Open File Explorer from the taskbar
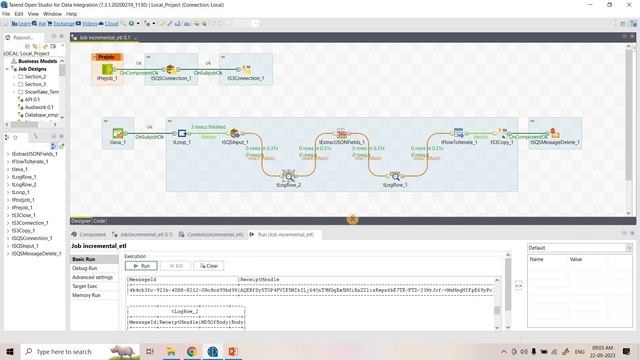The width and height of the screenshot is (640, 360). pyautogui.click(x=171, y=351)
